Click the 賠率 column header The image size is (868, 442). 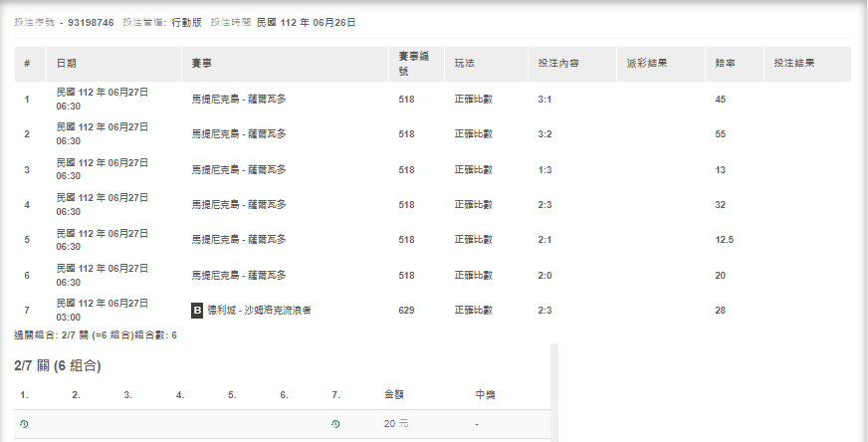pyautogui.click(x=725, y=63)
